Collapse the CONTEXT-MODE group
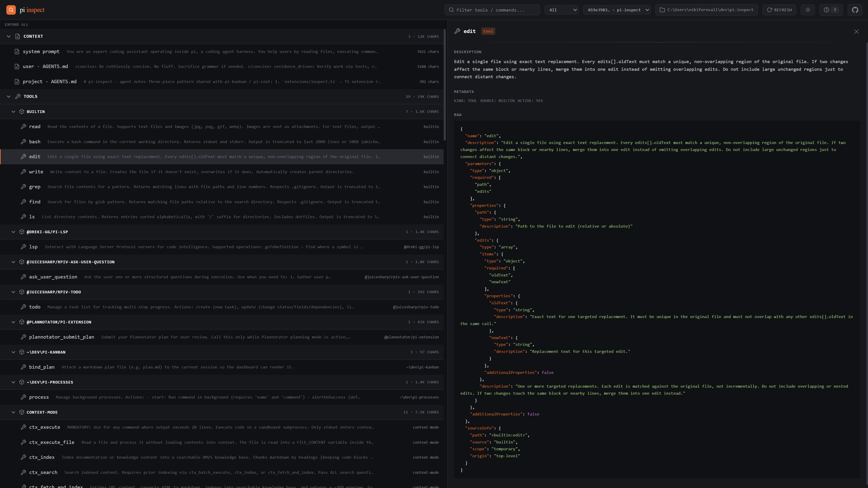868x488 pixels. (14, 412)
